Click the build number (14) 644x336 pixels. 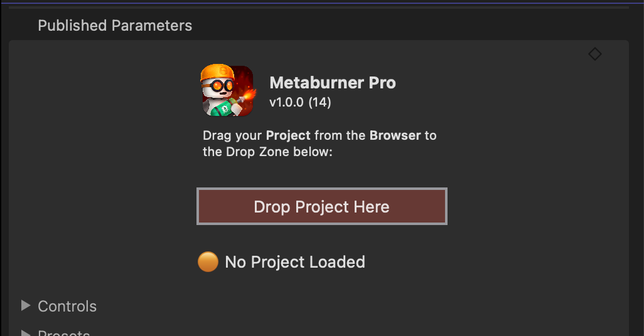tap(319, 102)
